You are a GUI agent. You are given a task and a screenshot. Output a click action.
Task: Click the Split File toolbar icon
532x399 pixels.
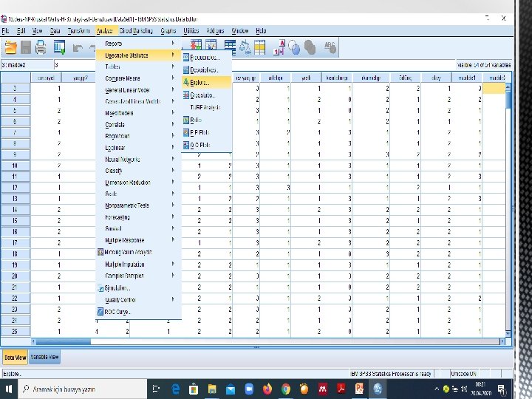230,47
